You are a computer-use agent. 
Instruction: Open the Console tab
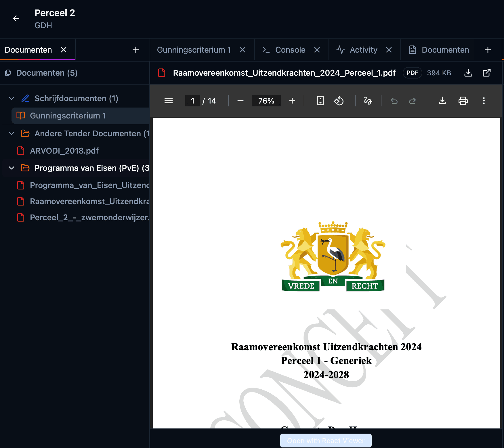tap(284, 50)
